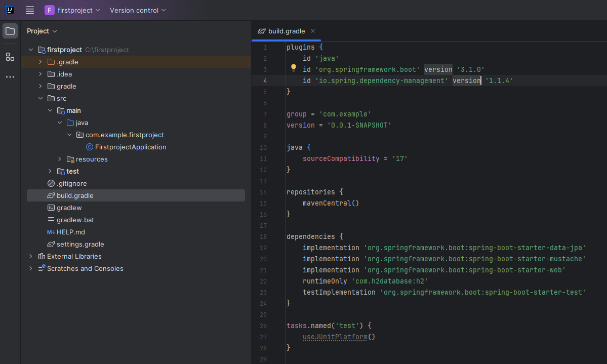
Task: Click the spring-boot-starter-mustache dependency string
Action: [474, 259]
